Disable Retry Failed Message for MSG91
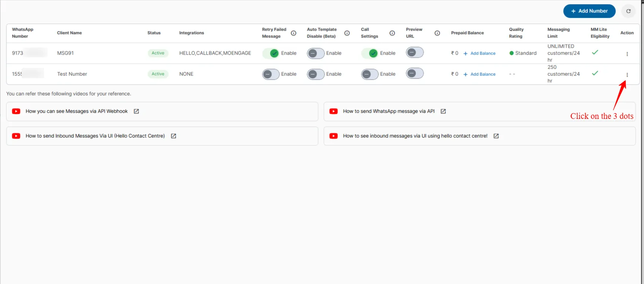Image resolution: width=644 pixels, height=284 pixels. click(271, 53)
